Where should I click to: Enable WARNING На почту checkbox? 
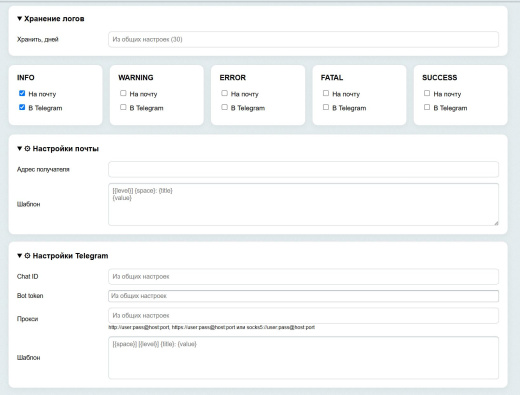pos(123,93)
